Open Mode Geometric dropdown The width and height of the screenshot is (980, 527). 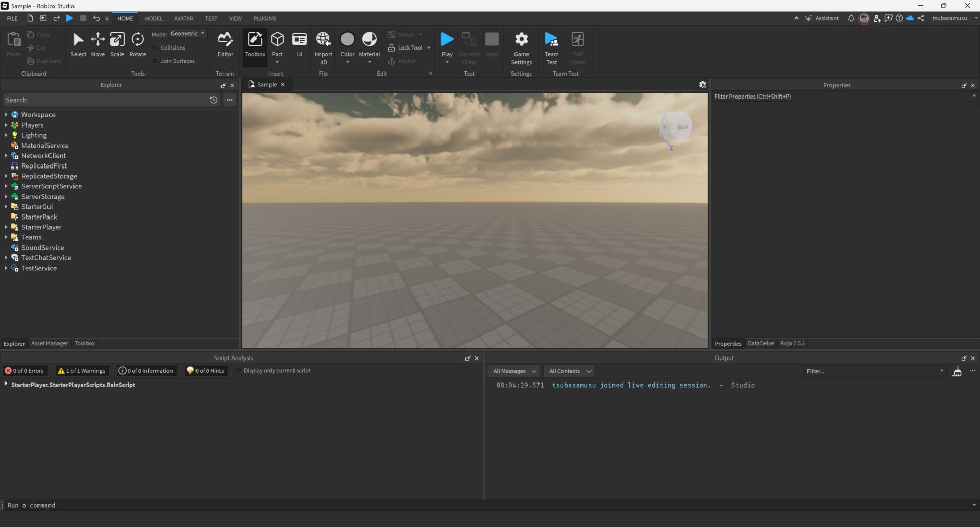tap(188, 34)
